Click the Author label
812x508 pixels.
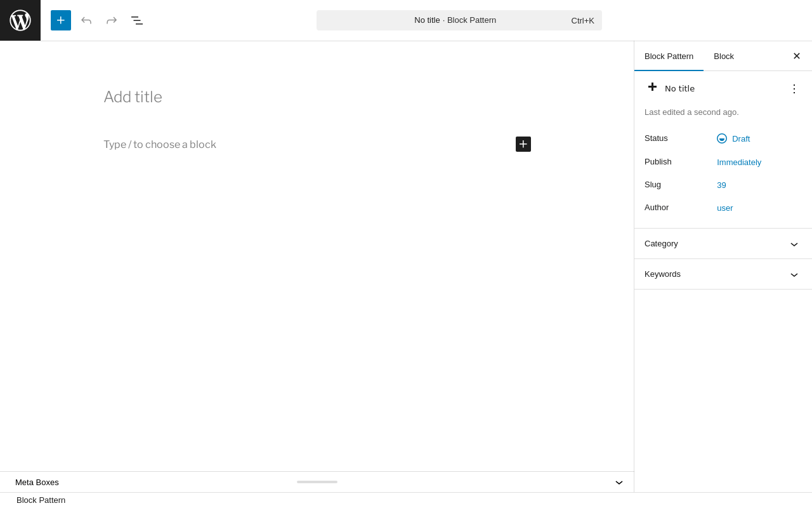657,208
